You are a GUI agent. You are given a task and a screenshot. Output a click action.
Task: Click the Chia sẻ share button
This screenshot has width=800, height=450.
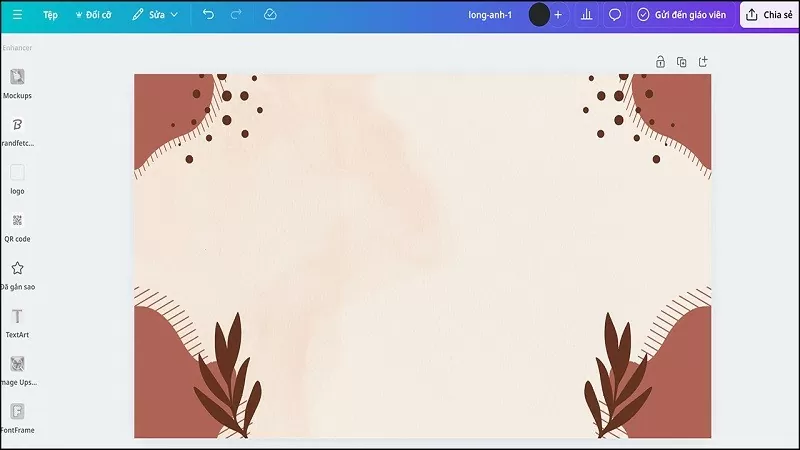coord(768,15)
